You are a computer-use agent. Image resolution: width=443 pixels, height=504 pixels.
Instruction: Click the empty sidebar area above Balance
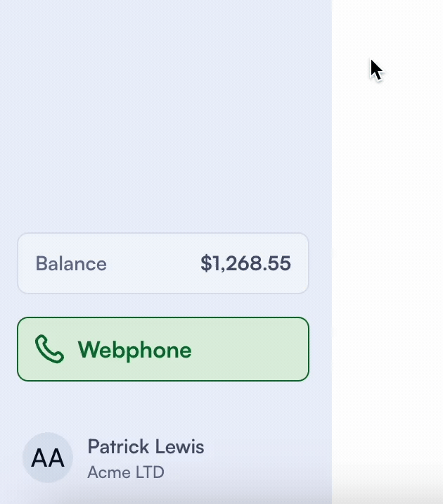(165, 113)
